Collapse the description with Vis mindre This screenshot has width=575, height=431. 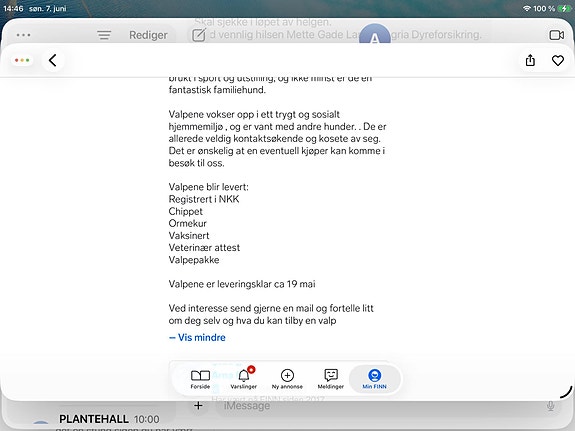click(197, 337)
